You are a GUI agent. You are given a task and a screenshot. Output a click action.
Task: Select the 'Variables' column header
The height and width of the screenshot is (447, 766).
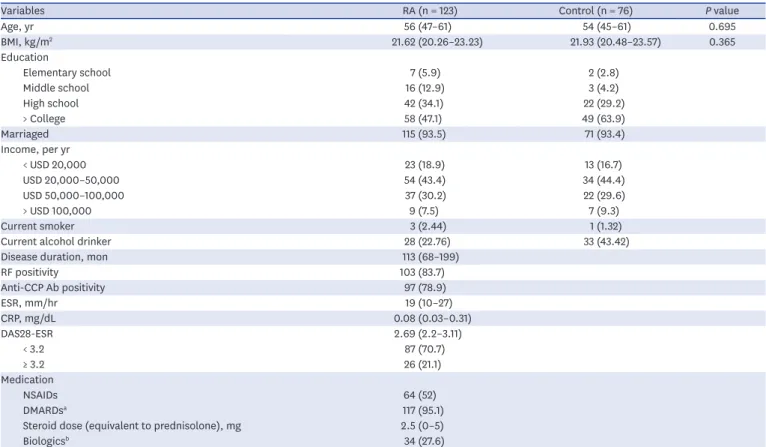(x=22, y=11)
